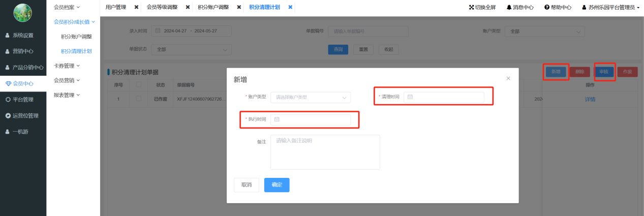Open 帮助中心 help
The height and width of the screenshot is (216, 644).
point(558,8)
